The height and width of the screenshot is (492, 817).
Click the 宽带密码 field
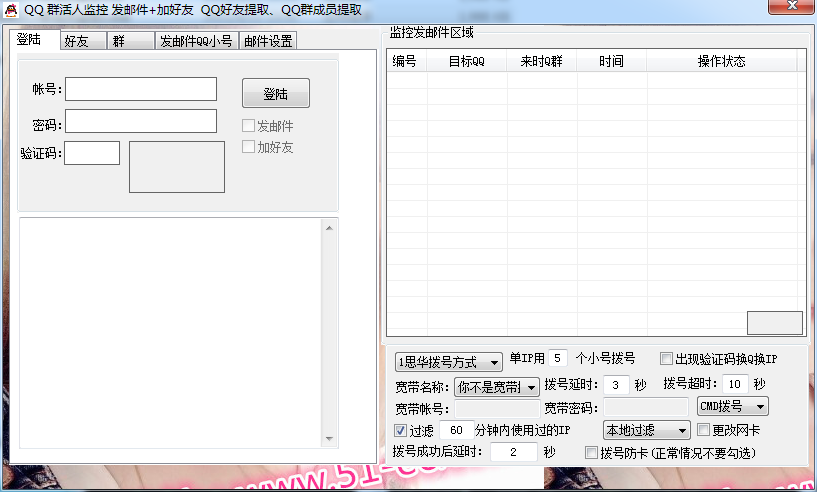click(646, 408)
